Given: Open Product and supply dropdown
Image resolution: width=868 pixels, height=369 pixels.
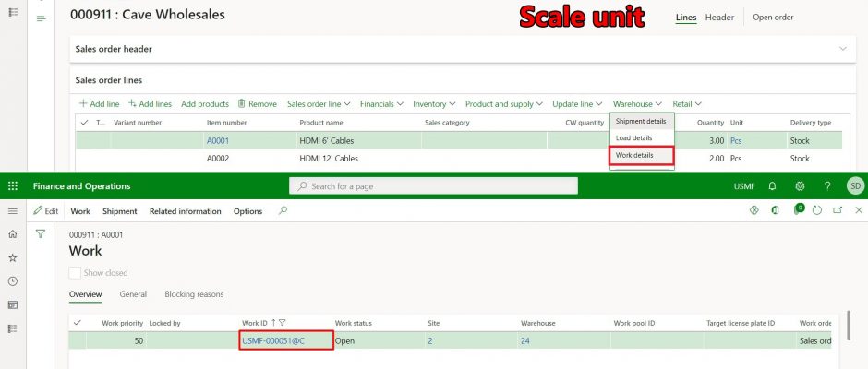Looking at the screenshot, I should click(x=504, y=103).
